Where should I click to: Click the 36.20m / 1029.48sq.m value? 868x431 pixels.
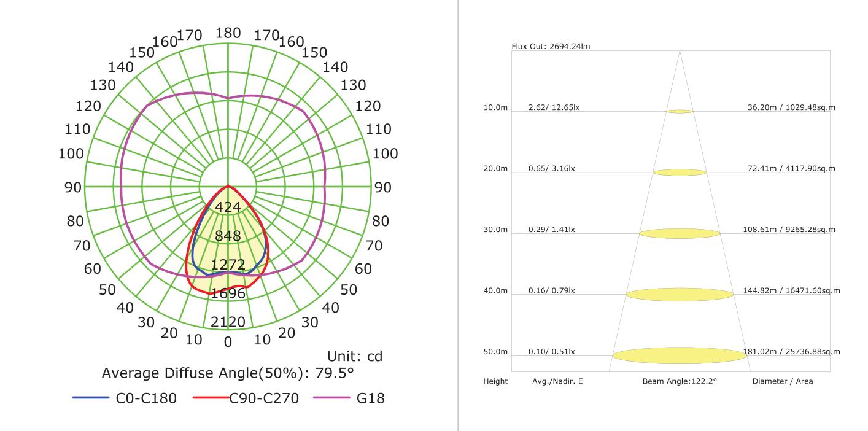click(791, 107)
